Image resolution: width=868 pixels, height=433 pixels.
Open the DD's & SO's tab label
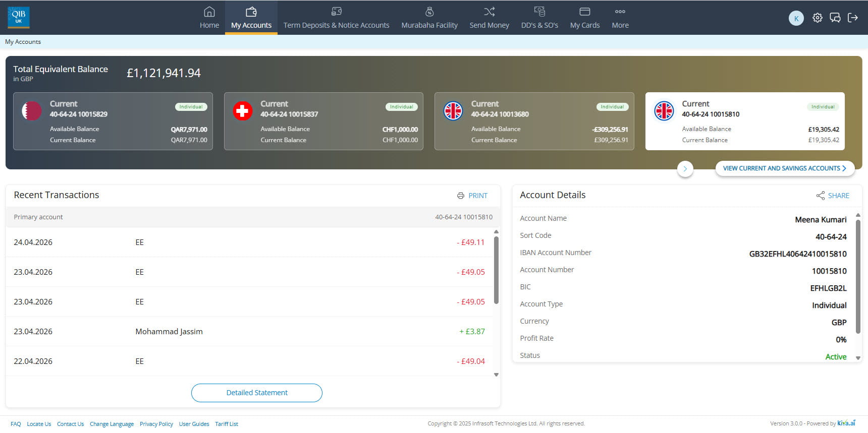[x=539, y=25]
